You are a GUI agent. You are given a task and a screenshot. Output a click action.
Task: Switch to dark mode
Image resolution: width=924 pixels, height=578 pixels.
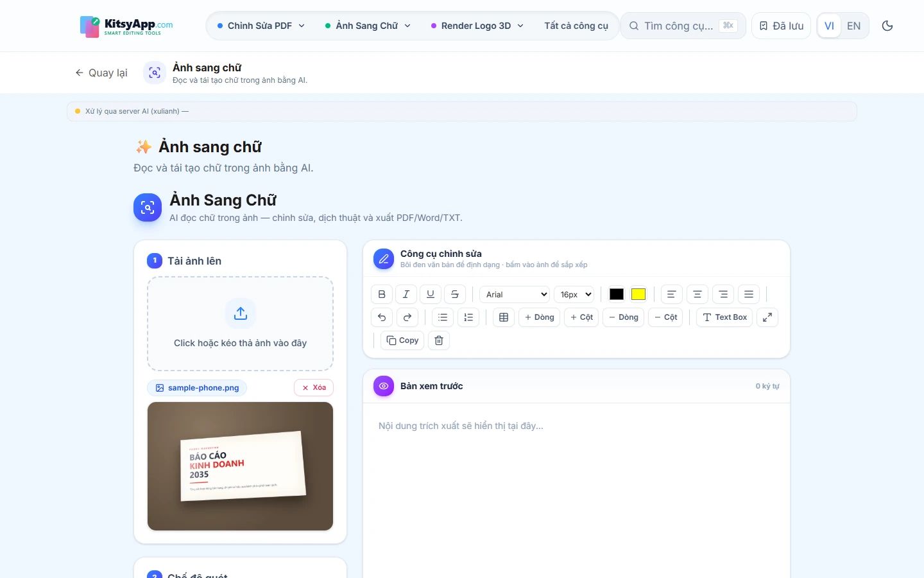coord(887,26)
